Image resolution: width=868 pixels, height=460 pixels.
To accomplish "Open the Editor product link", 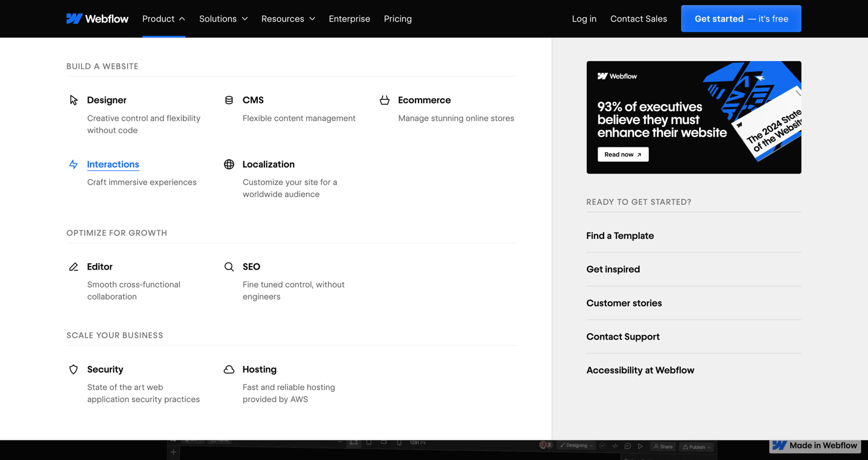I will click(x=100, y=267).
